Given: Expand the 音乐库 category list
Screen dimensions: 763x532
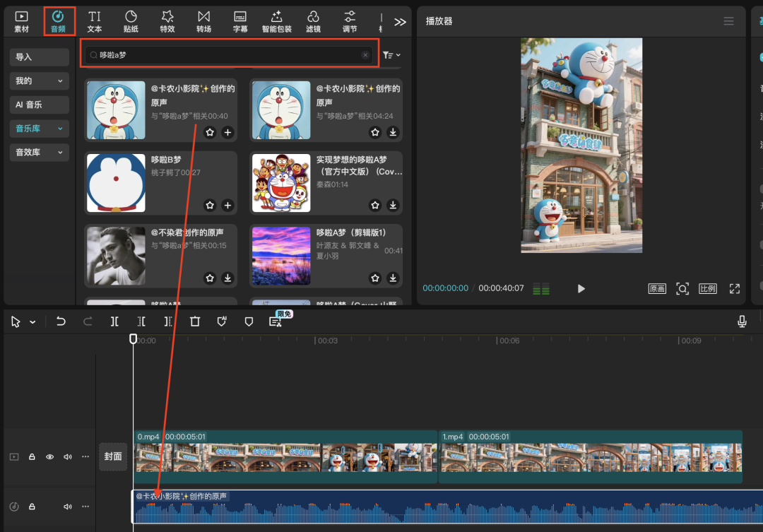Looking at the screenshot, I should (x=40, y=129).
